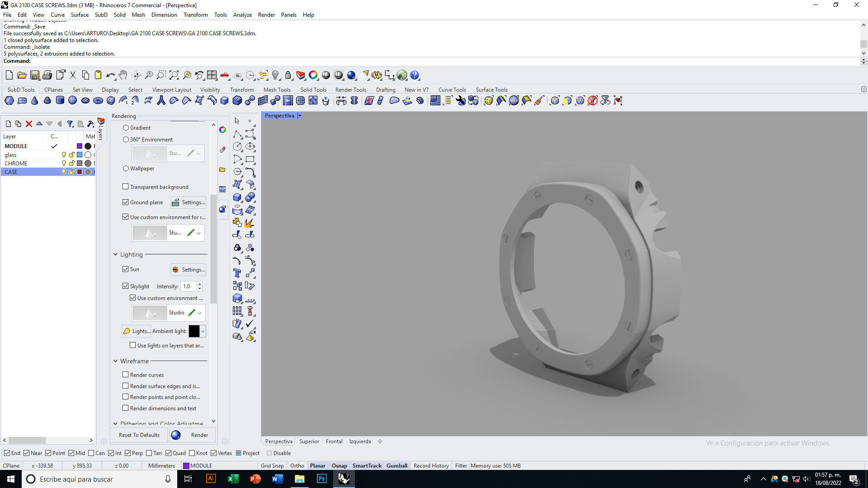
Task: Uncheck the Ground plane option
Action: pyautogui.click(x=126, y=202)
